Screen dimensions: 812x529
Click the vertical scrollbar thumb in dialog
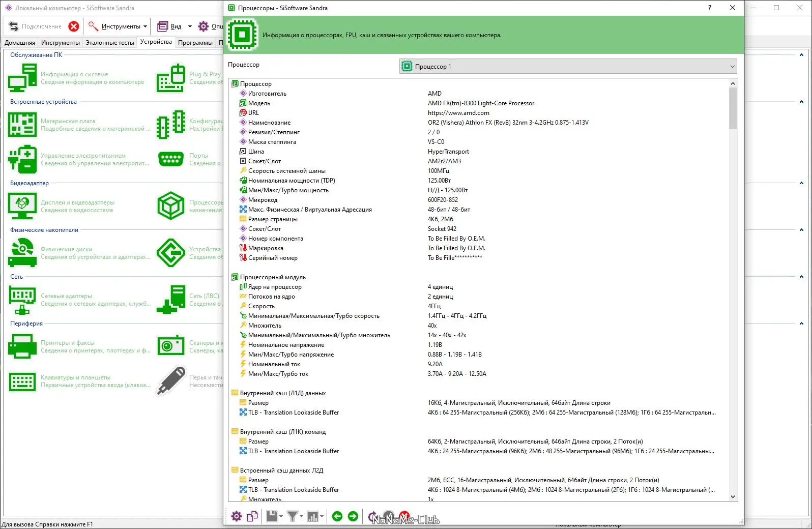click(x=733, y=108)
